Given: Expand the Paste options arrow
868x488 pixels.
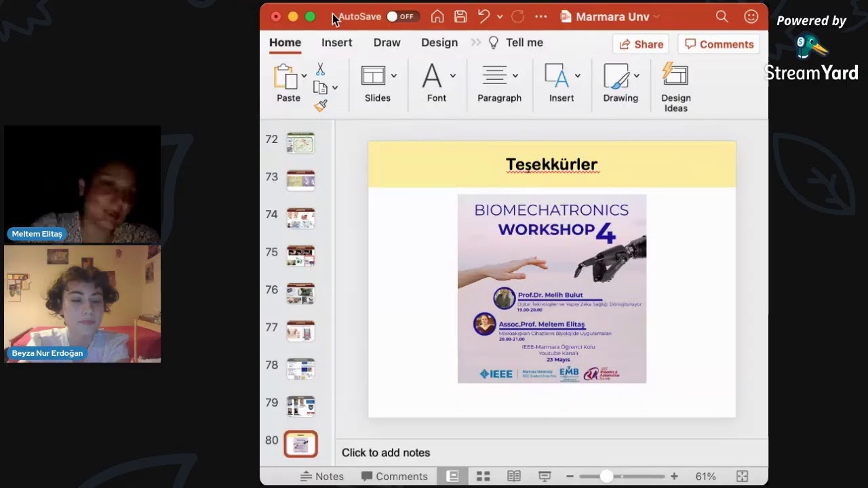Looking at the screenshot, I should click(304, 76).
